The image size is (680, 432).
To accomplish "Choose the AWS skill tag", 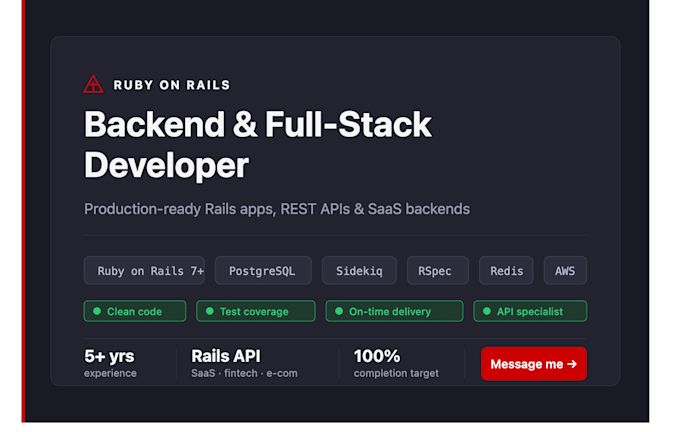I will 565,271.
